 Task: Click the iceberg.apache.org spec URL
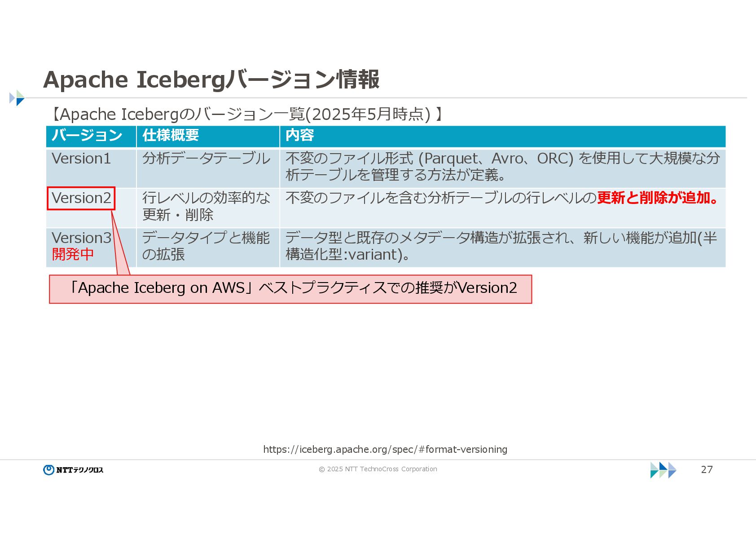coord(385,449)
